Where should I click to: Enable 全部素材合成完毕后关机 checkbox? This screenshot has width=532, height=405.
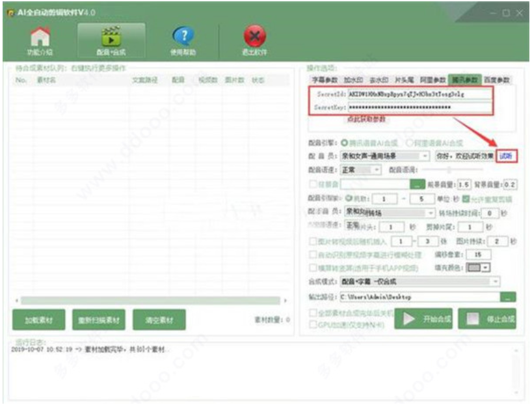[x=312, y=313]
